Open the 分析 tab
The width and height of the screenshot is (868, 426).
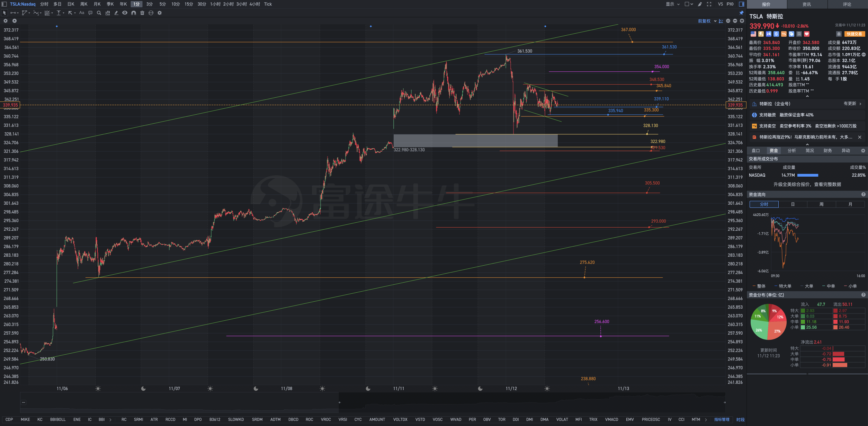tap(792, 151)
